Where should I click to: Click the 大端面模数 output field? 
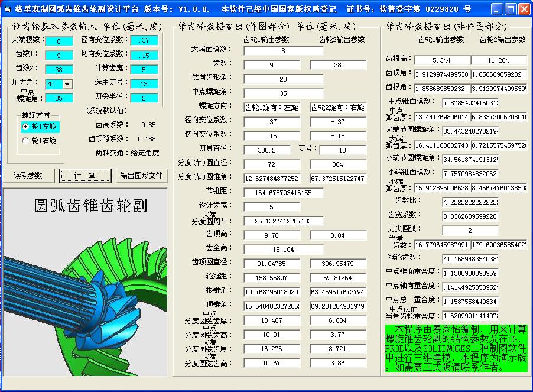pos(284,51)
